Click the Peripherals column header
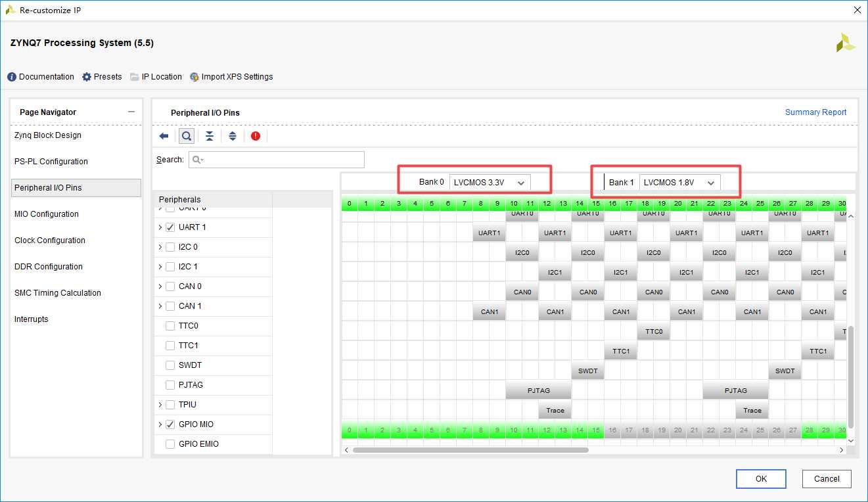 [x=213, y=200]
